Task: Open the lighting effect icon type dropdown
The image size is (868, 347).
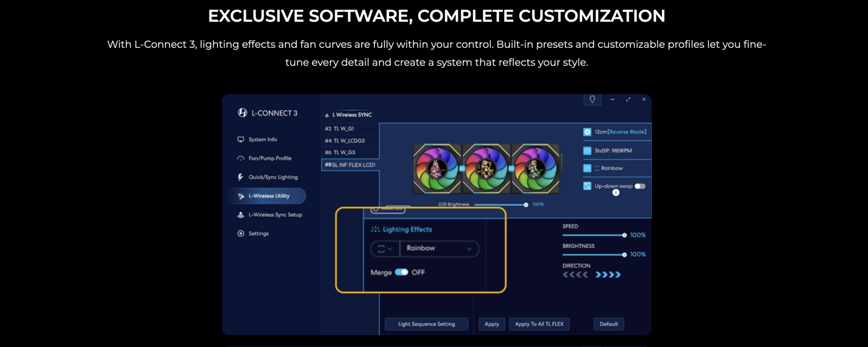Action: [385, 249]
